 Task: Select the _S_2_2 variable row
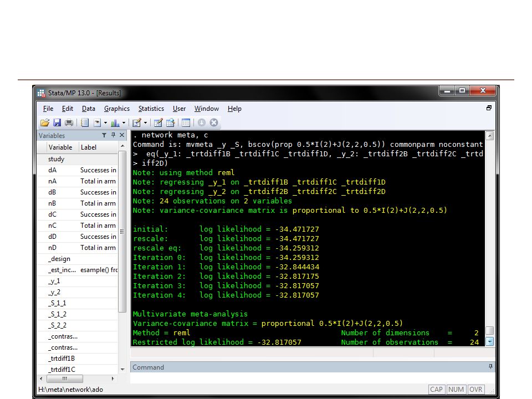click(x=78, y=325)
